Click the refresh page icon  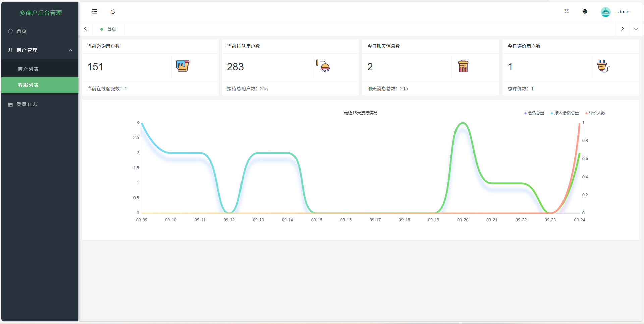pos(113,12)
